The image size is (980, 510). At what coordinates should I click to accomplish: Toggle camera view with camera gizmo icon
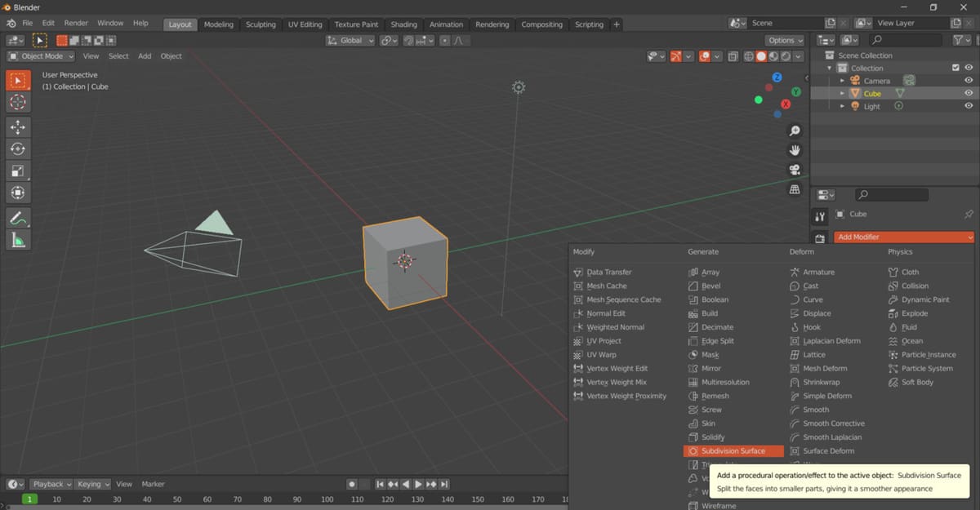pos(795,170)
